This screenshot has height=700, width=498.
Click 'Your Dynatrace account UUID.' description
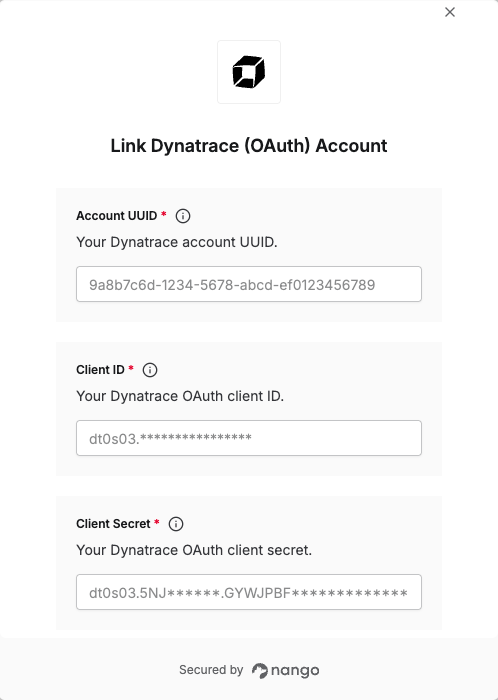[177, 242]
